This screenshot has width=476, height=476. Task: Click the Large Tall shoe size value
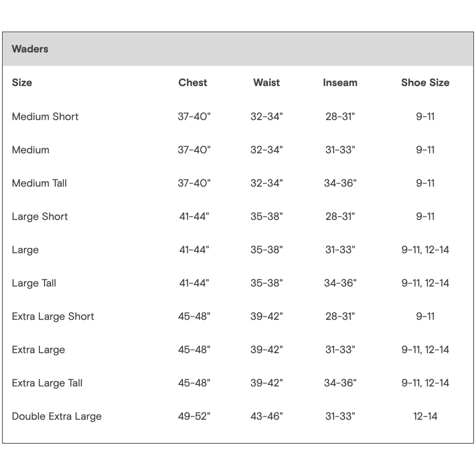pos(425,283)
